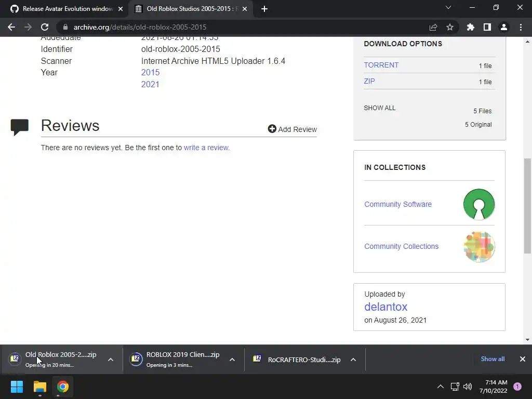The image size is (532, 399).
Task: Click the Chrome taskbar icon
Action: [x=62, y=387]
